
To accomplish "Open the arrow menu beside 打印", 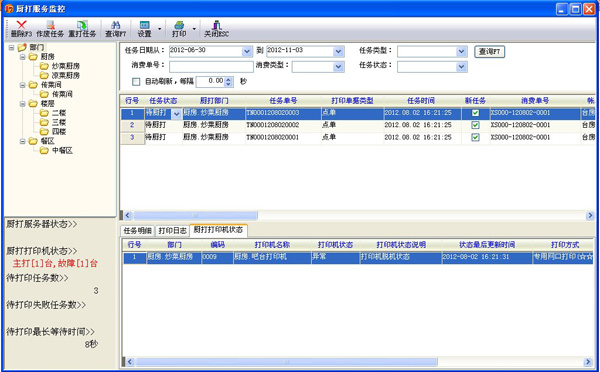I will coord(194,29).
